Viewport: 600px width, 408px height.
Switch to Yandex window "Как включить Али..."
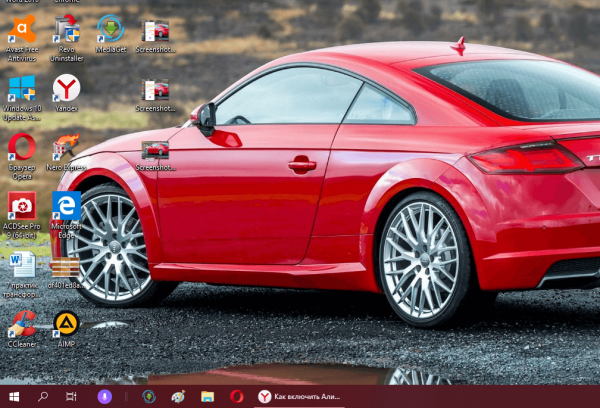299,397
